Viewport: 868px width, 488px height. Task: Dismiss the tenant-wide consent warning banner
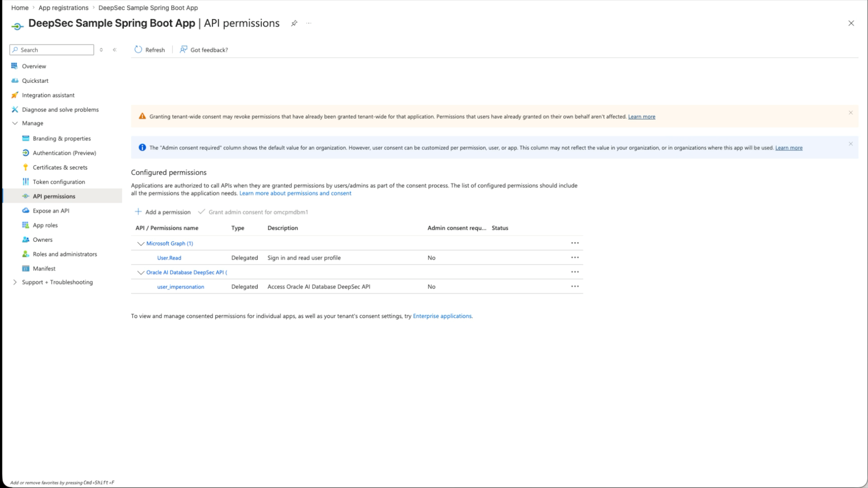click(x=850, y=113)
